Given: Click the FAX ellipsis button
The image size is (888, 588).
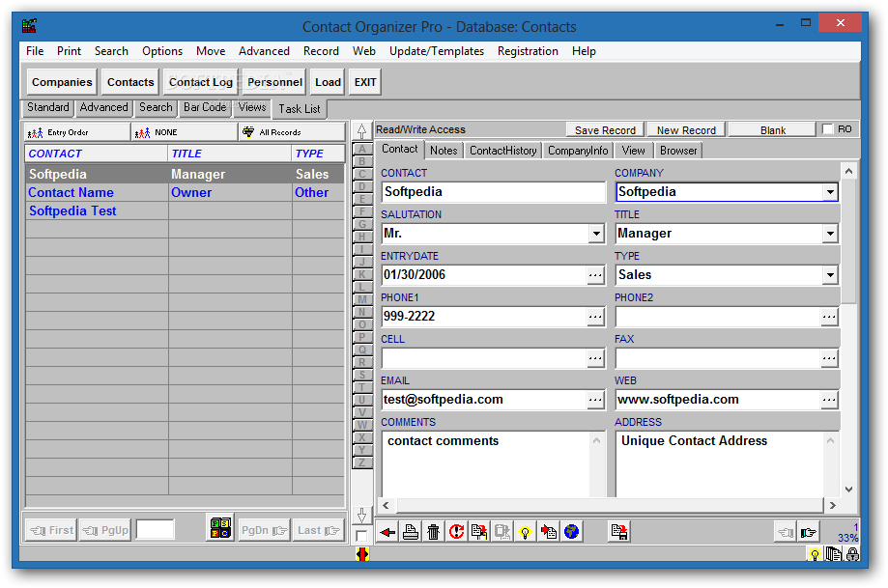Looking at the screenshot, I should 829,358.
